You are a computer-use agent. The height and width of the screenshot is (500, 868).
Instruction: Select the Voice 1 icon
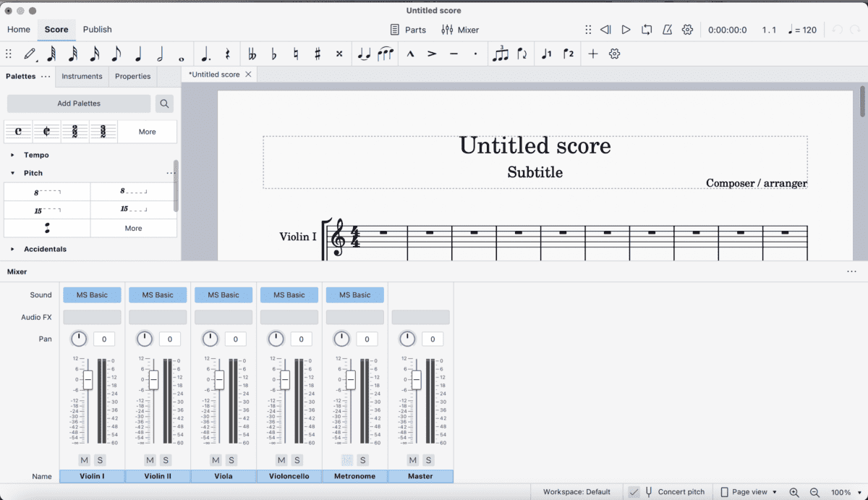(x=546, y=54)
